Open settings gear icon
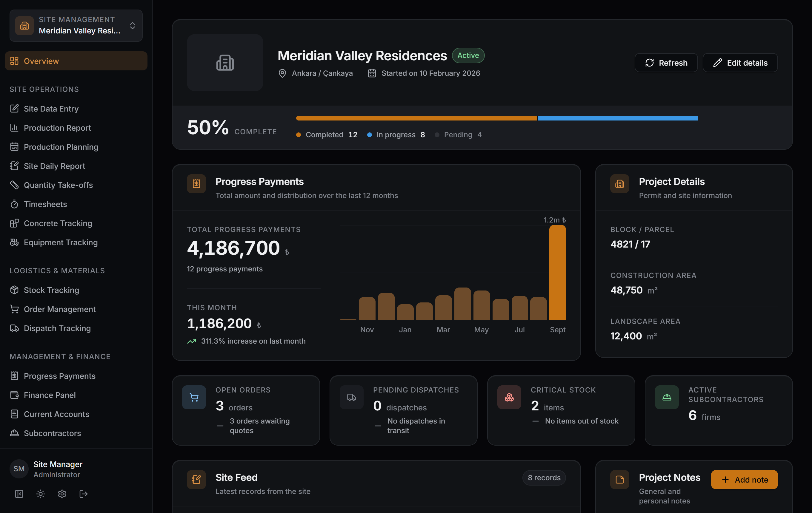The image size is (812, 513). (x=62, y=494)
